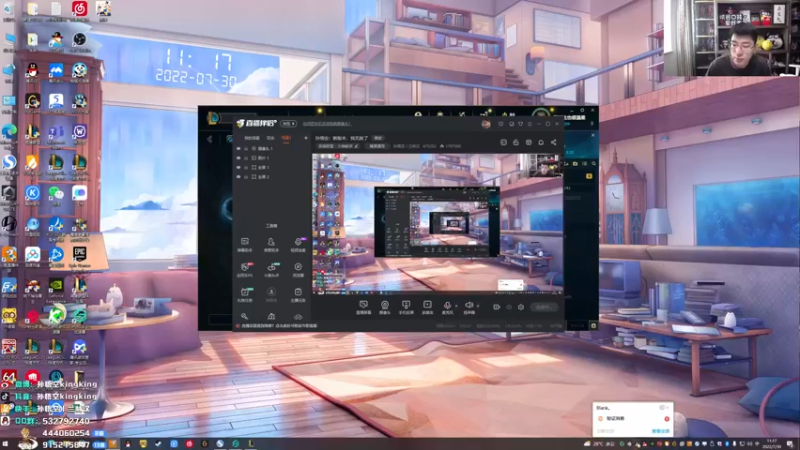Screen dimensions: 800x450
Task: Open the taskbar clock and date
Action: click(771, 444)
